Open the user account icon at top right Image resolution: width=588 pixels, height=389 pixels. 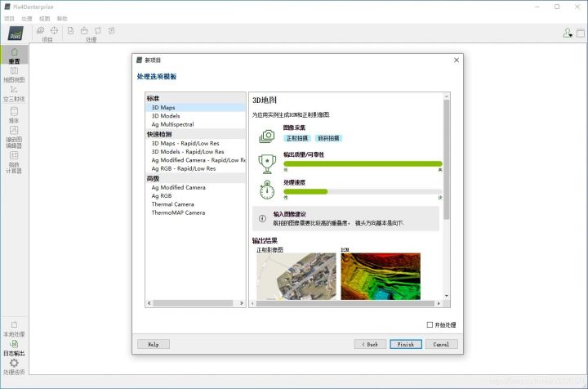tap(568, 33)
